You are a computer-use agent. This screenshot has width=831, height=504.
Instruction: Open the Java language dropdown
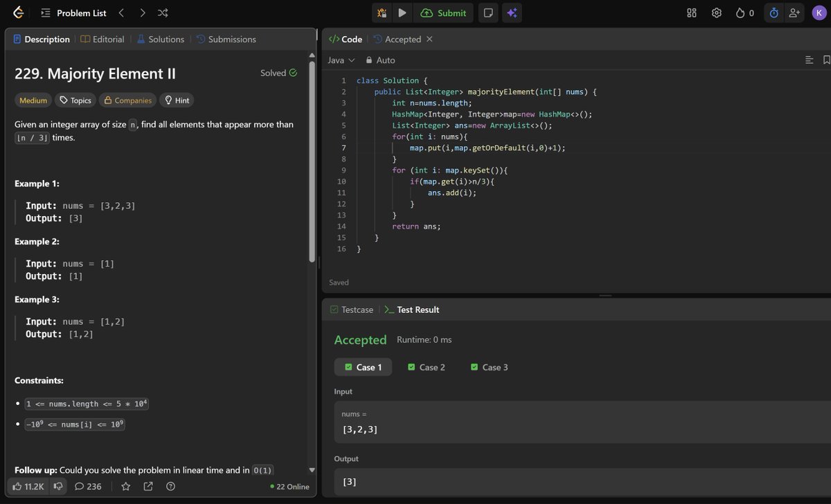(341, 60)
